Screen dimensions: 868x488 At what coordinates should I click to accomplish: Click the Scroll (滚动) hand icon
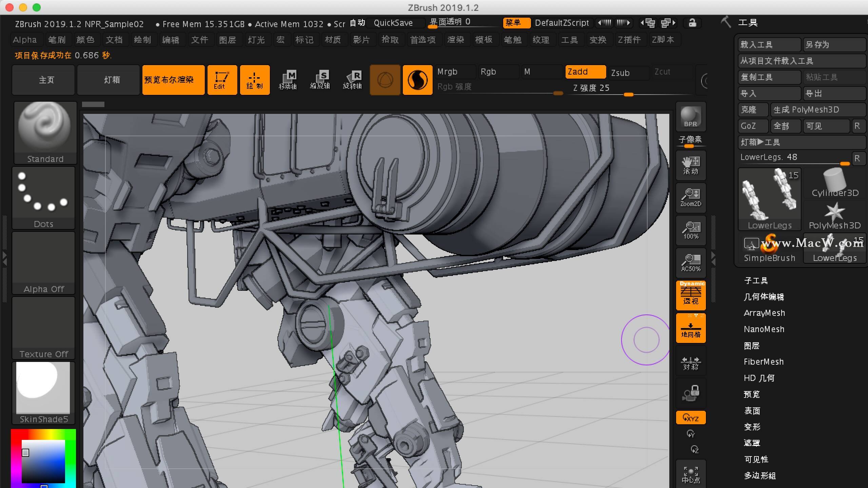691,166
